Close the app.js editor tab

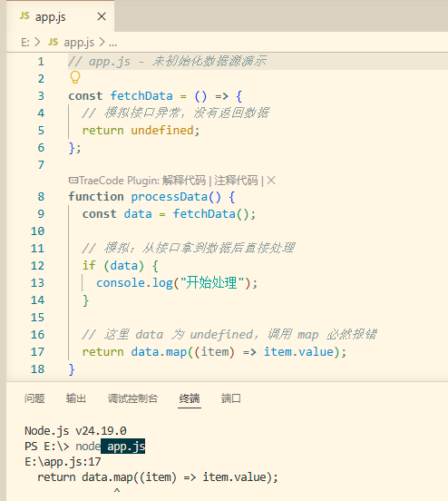click(102, 16)
